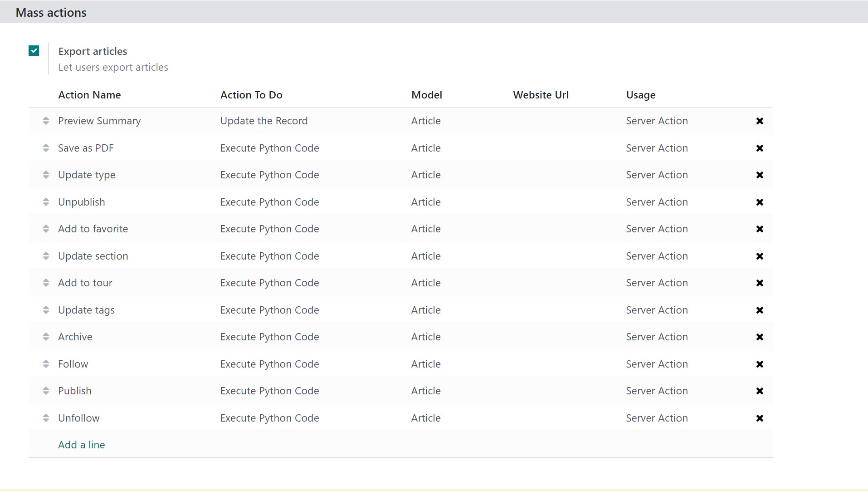Select the Add to tour action
This screenshot has height=491, width=868.
pyautogui.click(x=85, y=283)
